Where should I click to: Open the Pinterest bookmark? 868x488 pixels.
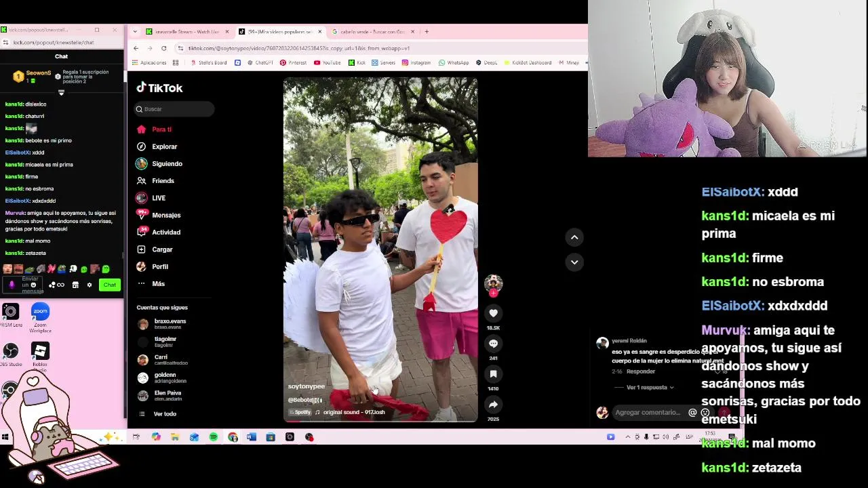click(293, 62)
